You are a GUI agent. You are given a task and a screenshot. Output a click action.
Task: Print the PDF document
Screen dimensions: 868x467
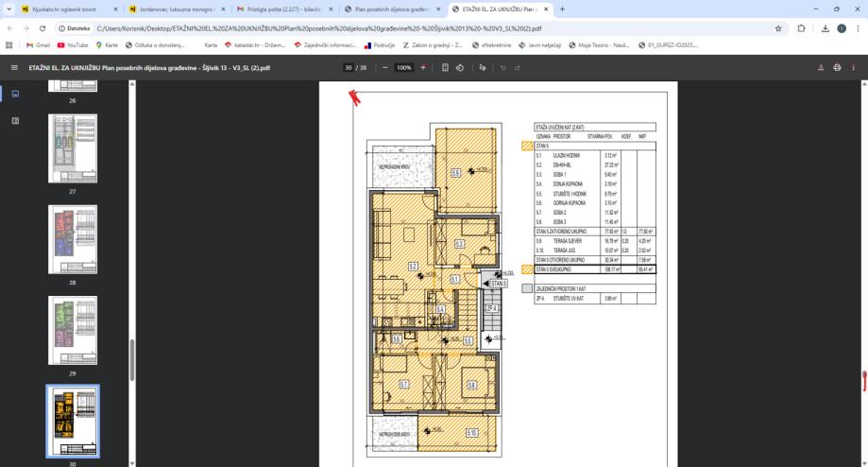[x=837, y=67]
